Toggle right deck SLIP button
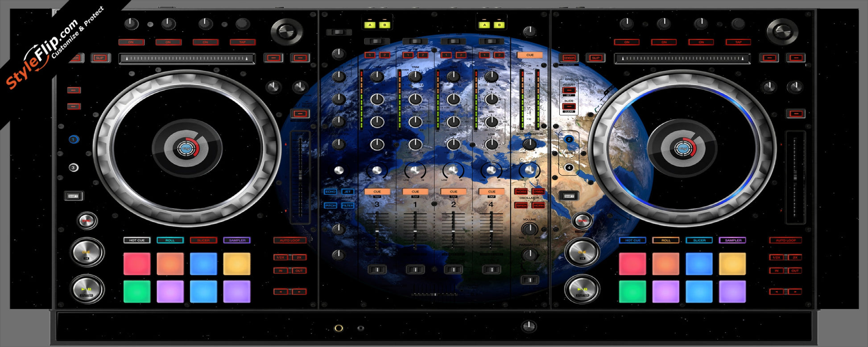 [595, 58]
